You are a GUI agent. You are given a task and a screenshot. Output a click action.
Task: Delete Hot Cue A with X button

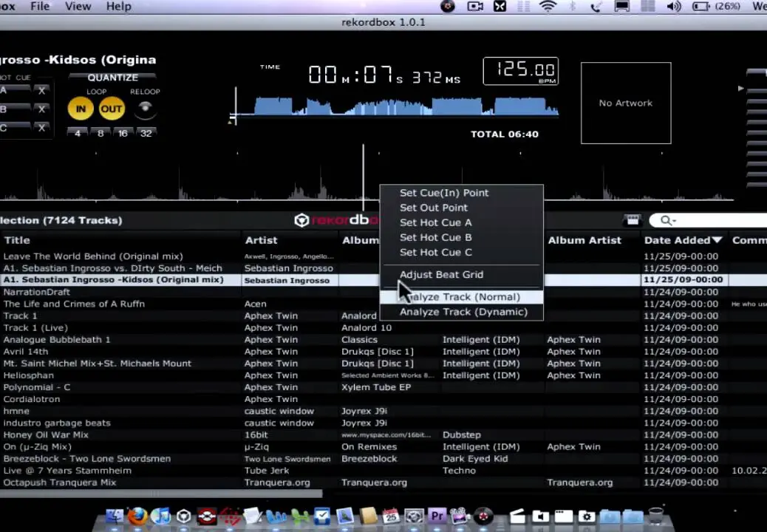pyautogui.click(x=42, y=90)
